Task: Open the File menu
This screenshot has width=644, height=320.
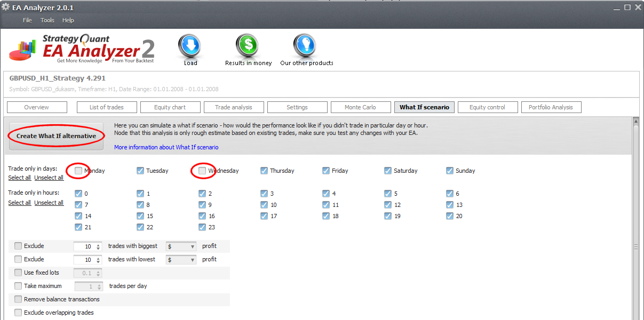Action: 27,20
